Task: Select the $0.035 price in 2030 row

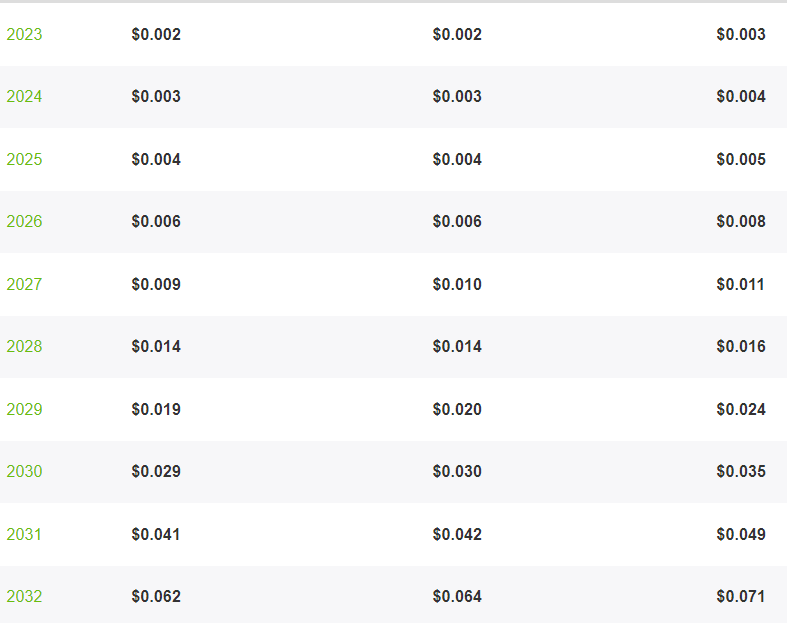Action: coord(741,471)
